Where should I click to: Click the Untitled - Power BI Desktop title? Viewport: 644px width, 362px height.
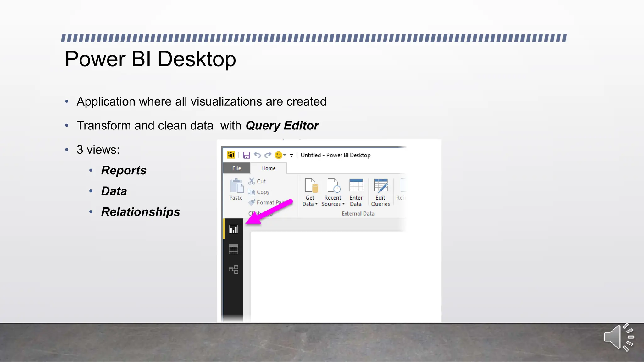coord(336,155)
